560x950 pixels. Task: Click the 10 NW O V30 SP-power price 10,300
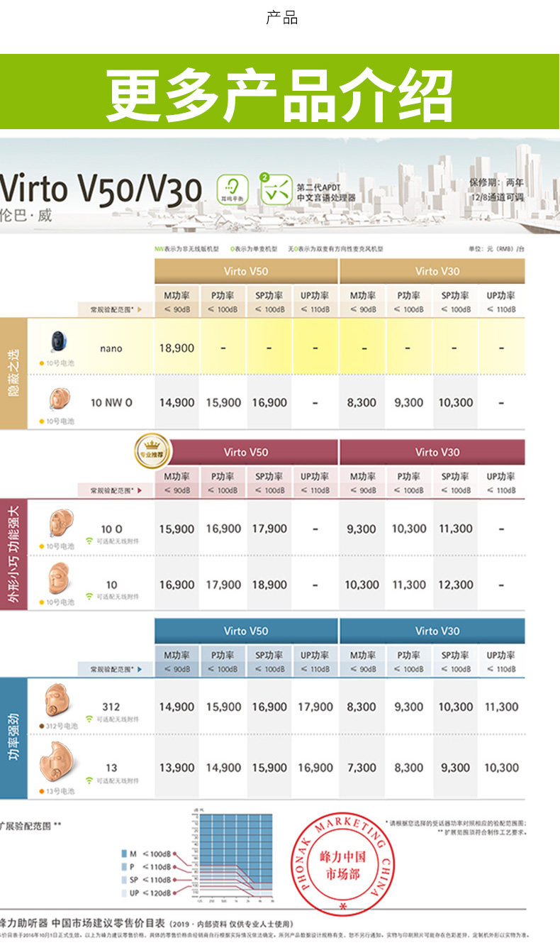[455, 402]
